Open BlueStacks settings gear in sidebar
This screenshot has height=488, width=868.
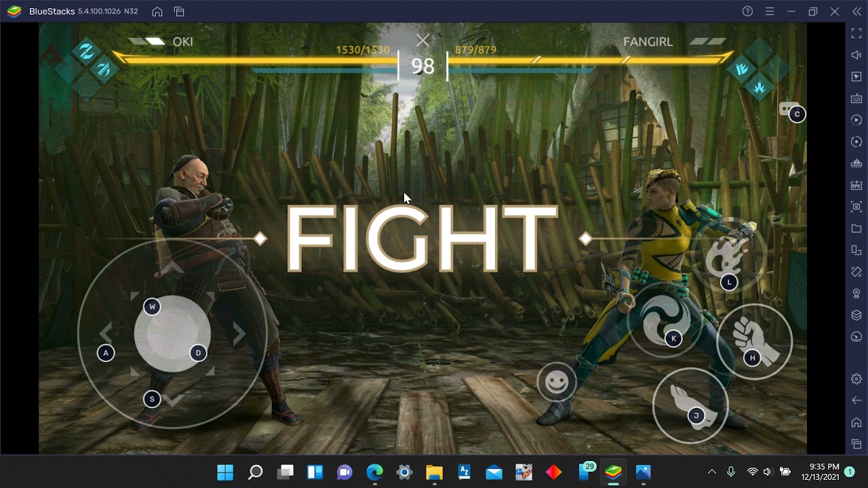click(x=856, y=379)
